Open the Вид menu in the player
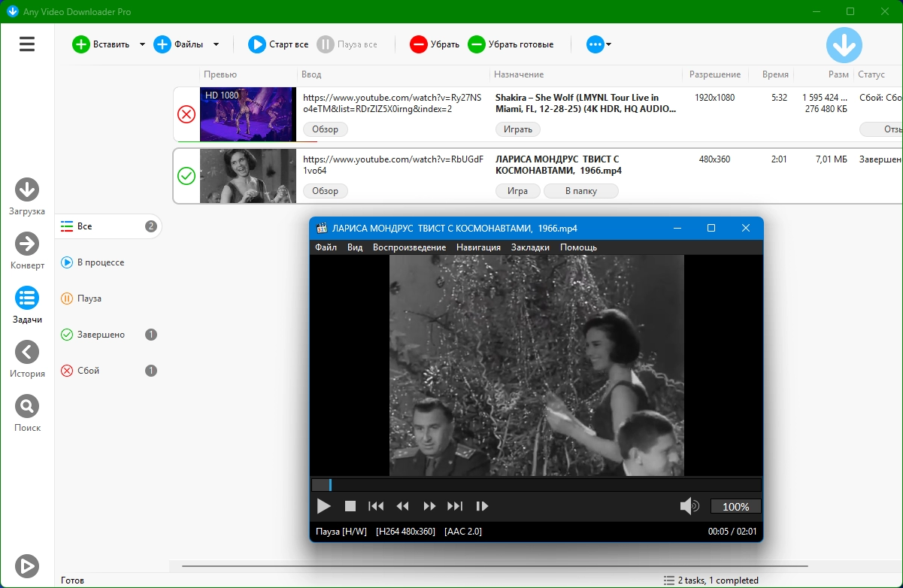The width and height of the screenshot is (903, 588). [x=355, y=247]
